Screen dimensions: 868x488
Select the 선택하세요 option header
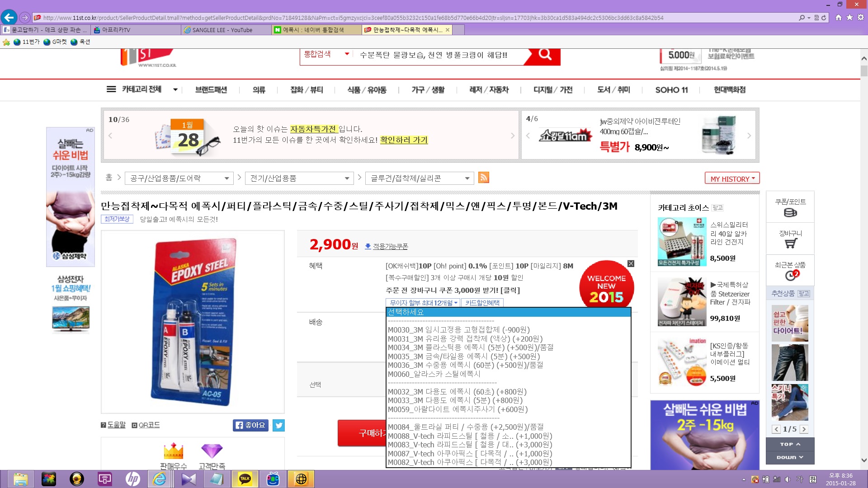pyautogui.click(x=508, y=312)
